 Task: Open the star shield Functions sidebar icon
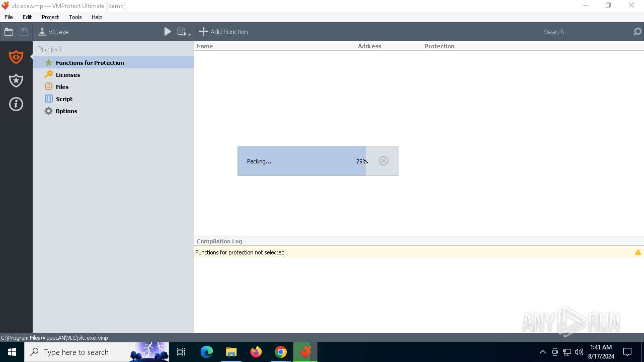(x=16, y=80)
